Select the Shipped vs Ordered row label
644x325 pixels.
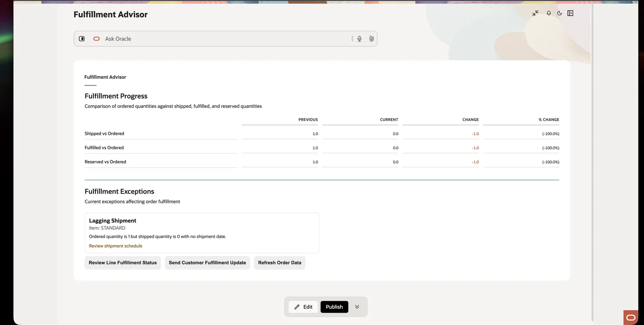pyautogui.click(x=104, y=134)
